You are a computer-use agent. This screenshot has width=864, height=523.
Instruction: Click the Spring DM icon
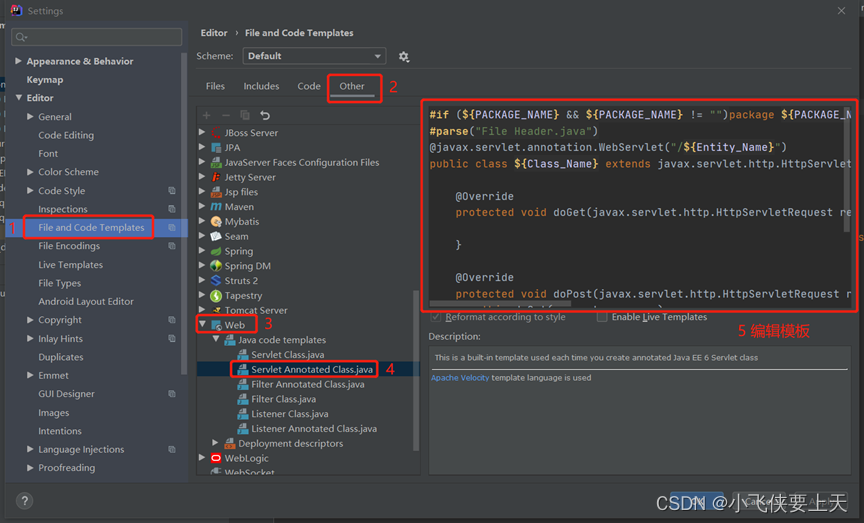coord(216,266)
